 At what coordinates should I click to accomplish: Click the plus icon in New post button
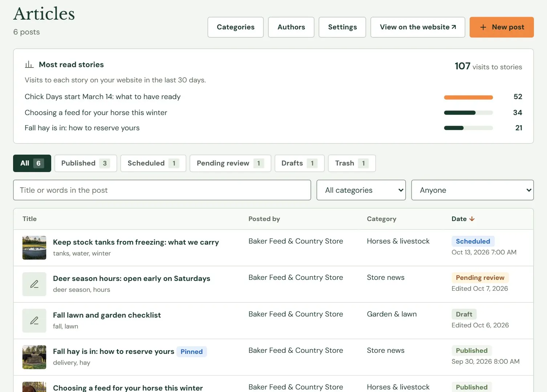483,27
